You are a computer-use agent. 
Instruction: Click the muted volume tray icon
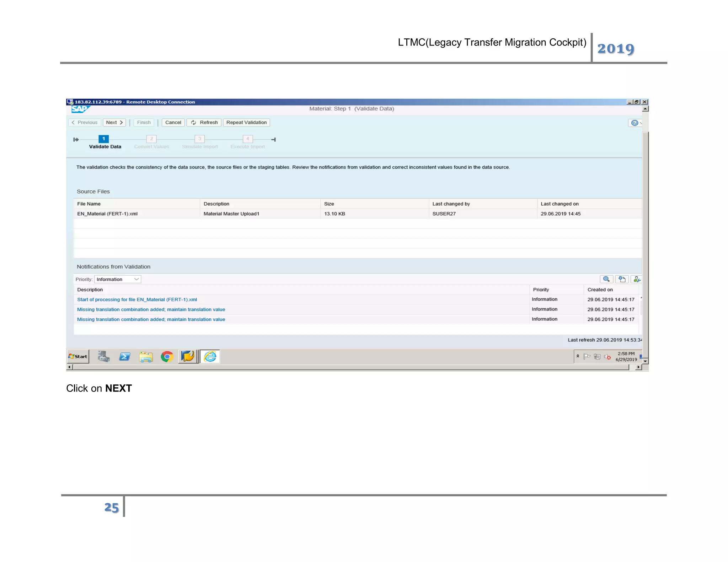[607, 357]
